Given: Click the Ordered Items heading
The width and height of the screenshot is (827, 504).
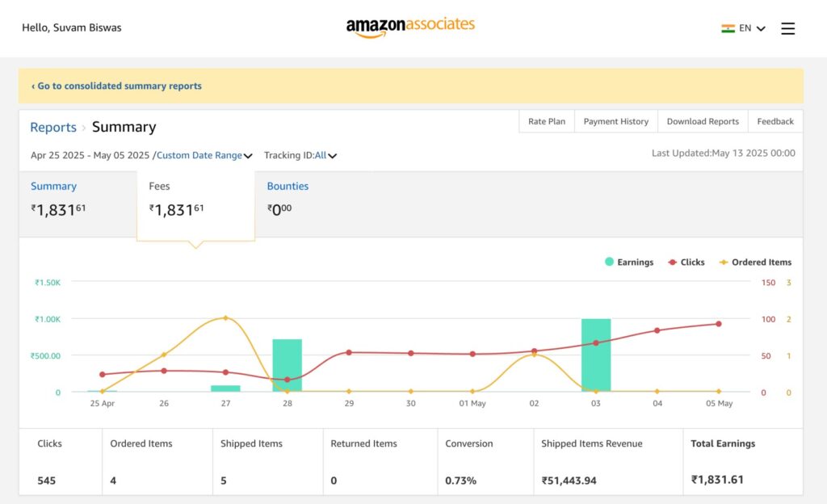Looking at the screenshot, I should [x=141, y=443].
